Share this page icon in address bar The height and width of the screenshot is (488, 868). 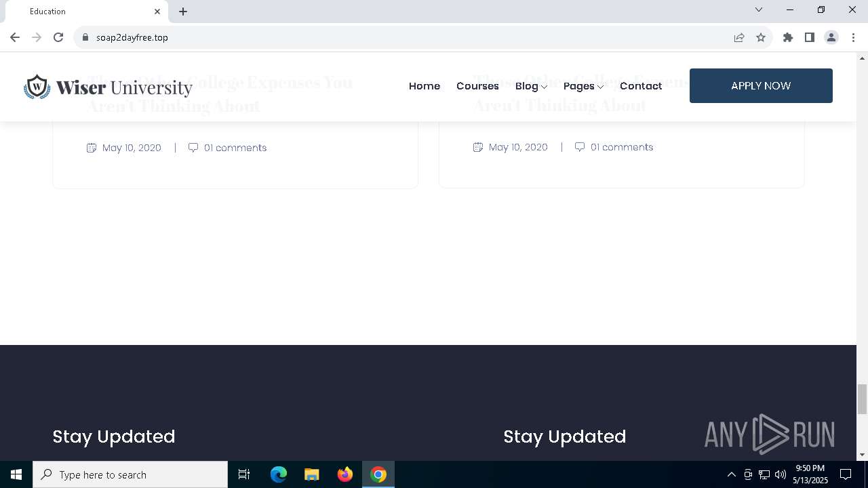pyautogui.click(x=739, y=37)
